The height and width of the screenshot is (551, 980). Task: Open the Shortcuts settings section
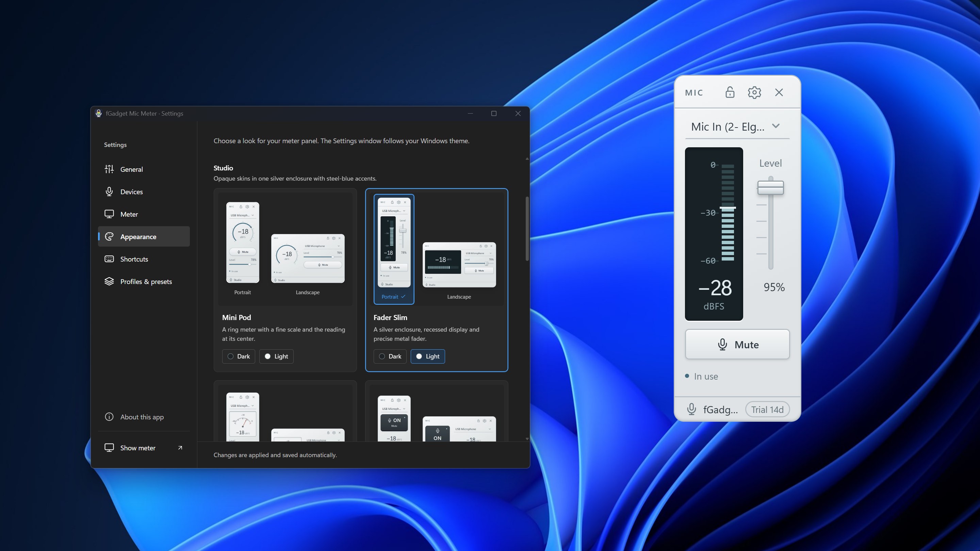pos(144,259)
